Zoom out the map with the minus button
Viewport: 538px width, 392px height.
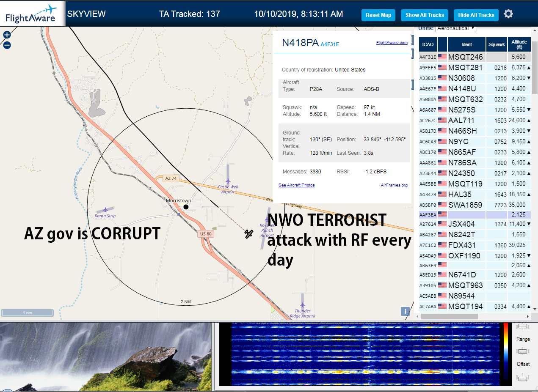[7, 45]
